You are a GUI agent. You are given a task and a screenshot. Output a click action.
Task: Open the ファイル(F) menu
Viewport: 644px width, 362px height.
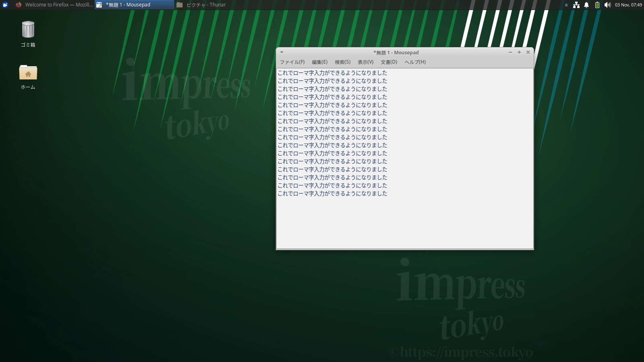click(x=292, y=62)
